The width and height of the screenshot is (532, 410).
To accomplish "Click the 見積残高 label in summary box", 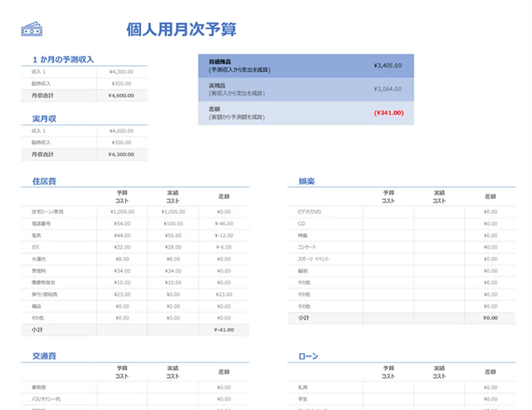I will [x=220, y=62].
